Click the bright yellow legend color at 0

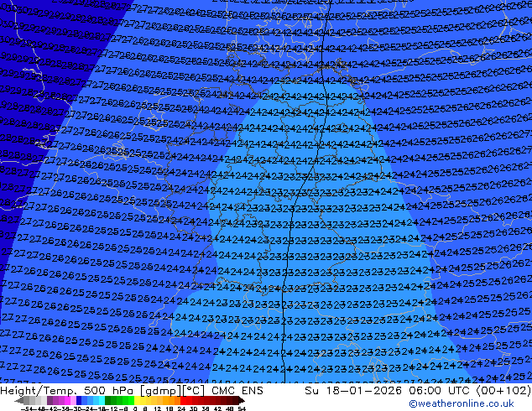pos(137,400)
